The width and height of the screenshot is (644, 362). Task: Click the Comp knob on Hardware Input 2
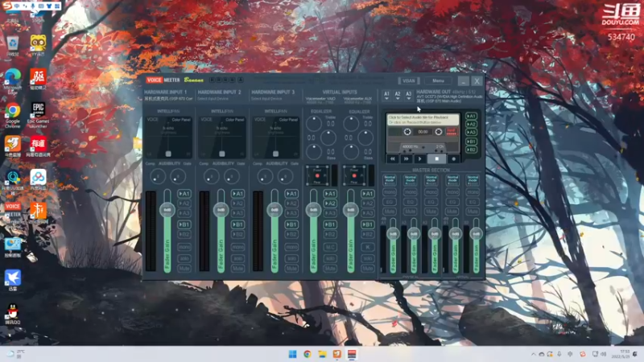click(211, 176)
